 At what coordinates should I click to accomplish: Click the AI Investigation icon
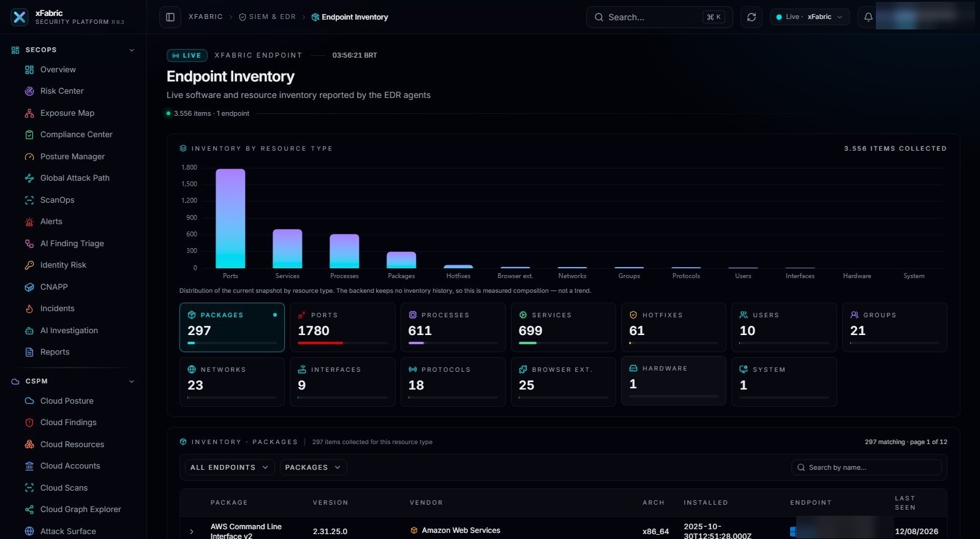[29, 331]
